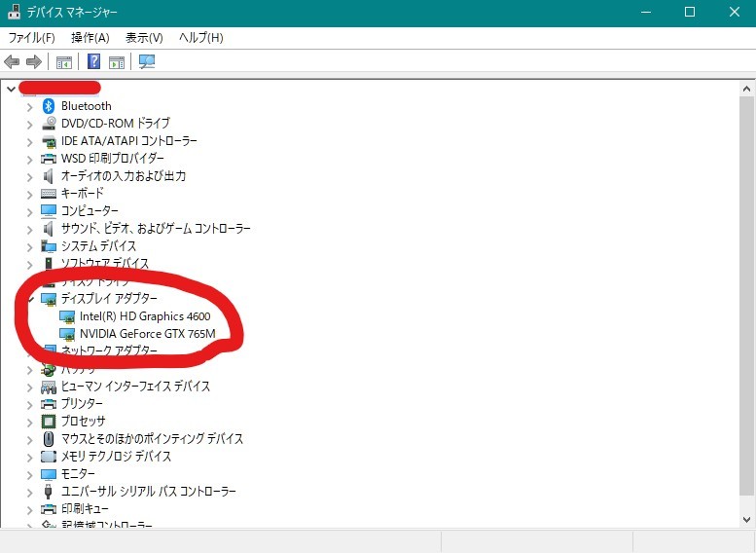Click the scrollbar down arrow

coord(747,520)
